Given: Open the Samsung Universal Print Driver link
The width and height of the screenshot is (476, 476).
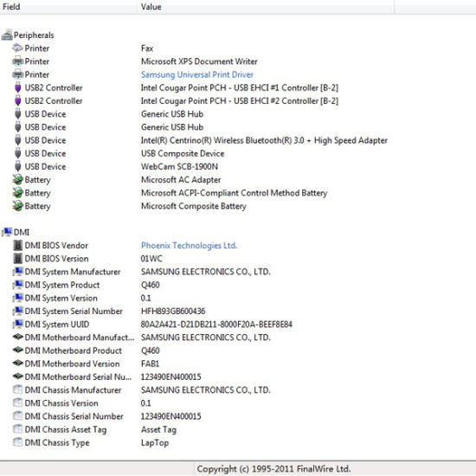Looking at the screenshot, I should coord(197,74).
